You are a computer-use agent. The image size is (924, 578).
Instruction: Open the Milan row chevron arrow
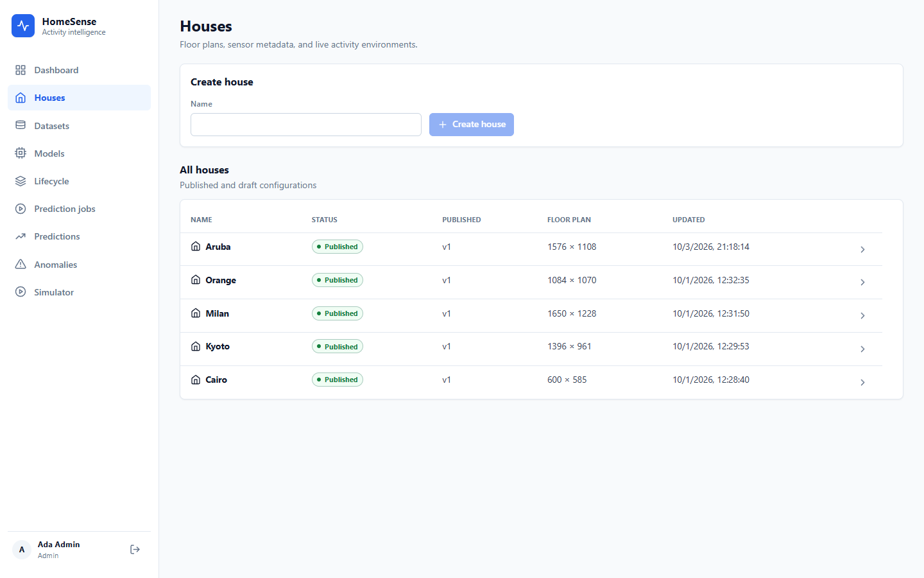click(862, 315)
